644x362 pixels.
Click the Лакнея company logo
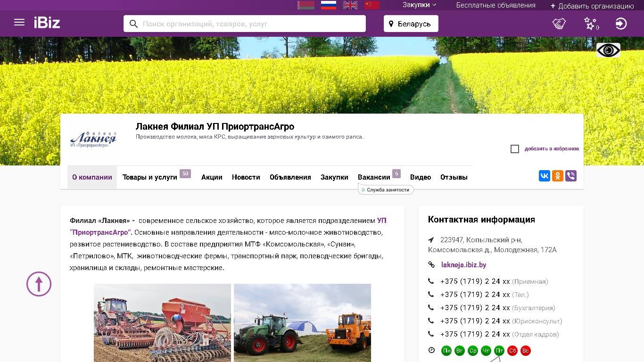click(x=93, y=140)
